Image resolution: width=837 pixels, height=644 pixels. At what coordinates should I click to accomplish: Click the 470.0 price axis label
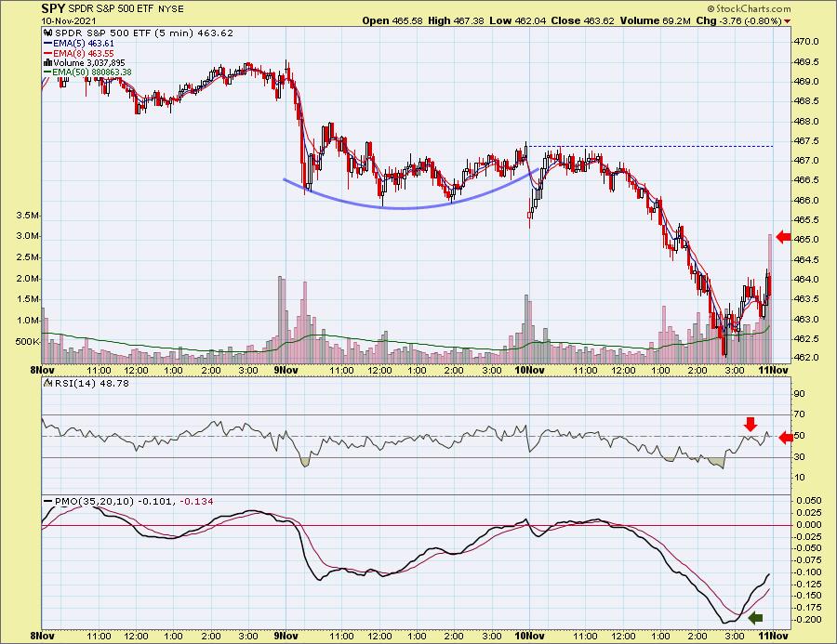coord(806,42)
